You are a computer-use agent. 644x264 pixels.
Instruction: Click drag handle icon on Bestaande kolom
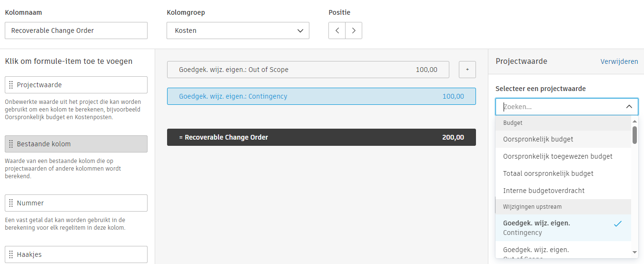(x=11, y=144)
